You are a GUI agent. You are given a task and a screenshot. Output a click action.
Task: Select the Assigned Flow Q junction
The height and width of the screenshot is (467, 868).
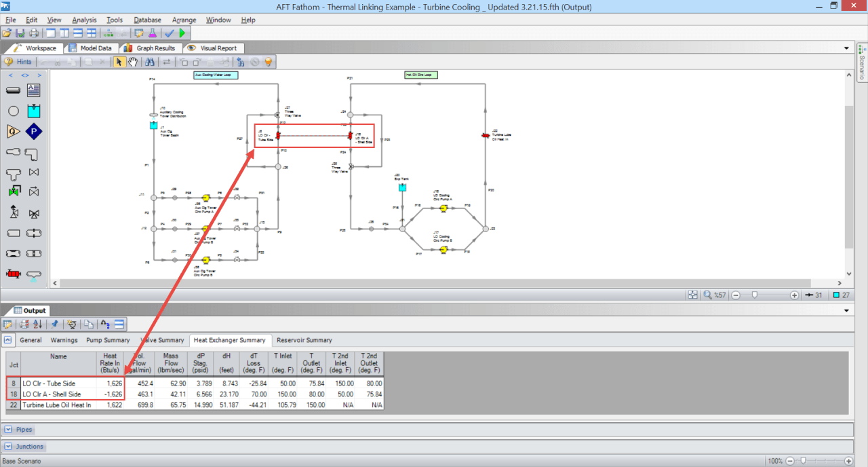[14, 132]
